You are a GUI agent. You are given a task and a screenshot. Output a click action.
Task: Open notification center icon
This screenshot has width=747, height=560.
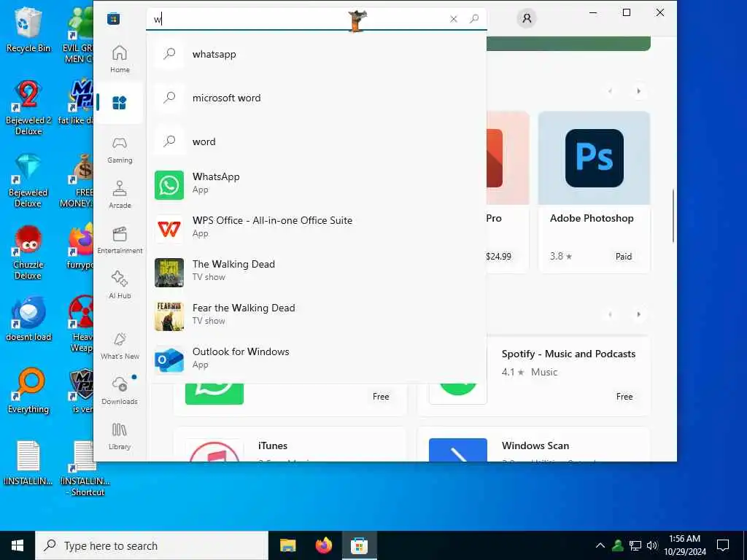(723, 545)
